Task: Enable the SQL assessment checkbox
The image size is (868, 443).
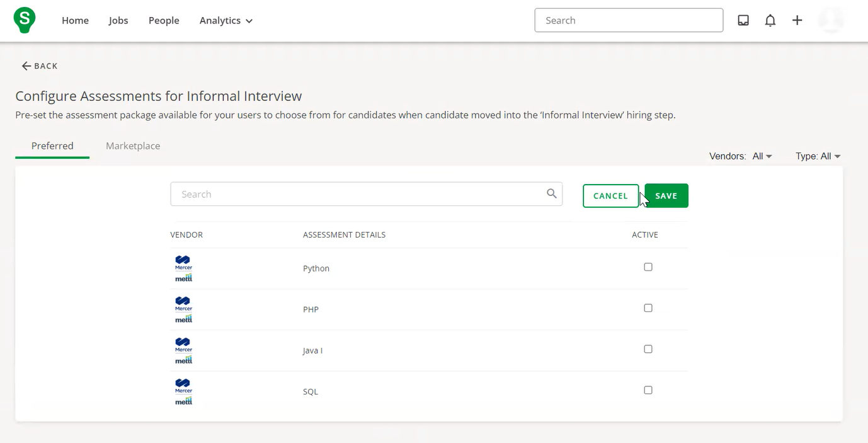Action: tap(648, 390)
